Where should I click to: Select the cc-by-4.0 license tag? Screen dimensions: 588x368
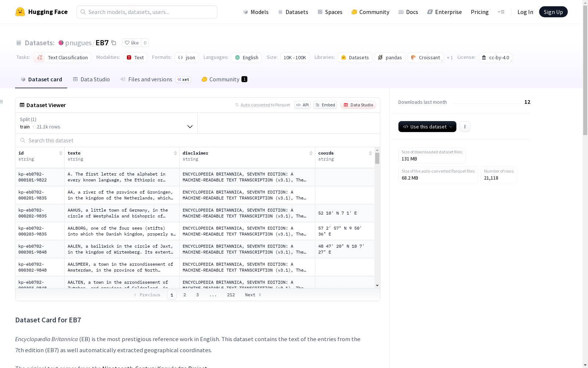pyautogui.click(x=495, y=57)
